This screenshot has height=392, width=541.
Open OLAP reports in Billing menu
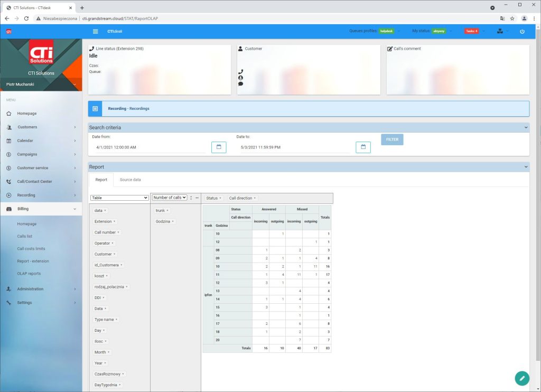(29, 274)
